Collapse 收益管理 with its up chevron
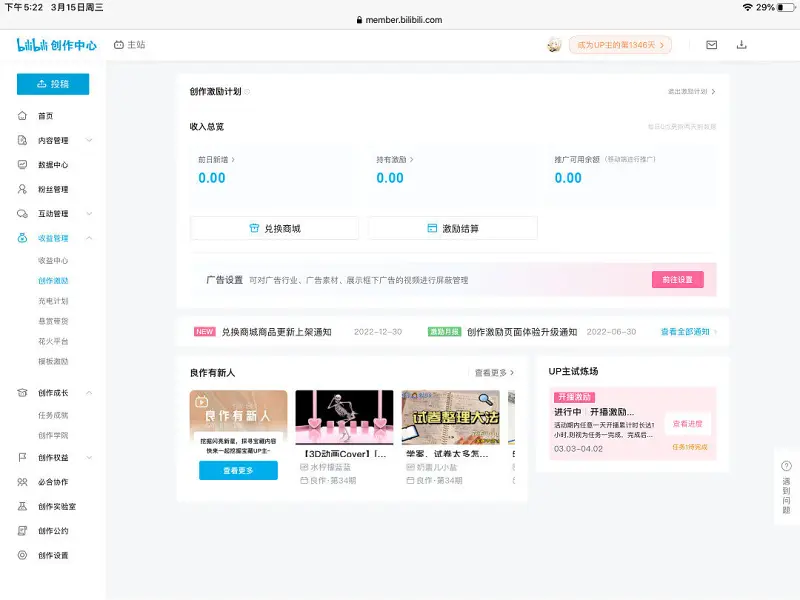The height and width of the screenshot is (600, 800). pyautogui.click(x=89, y=238)
